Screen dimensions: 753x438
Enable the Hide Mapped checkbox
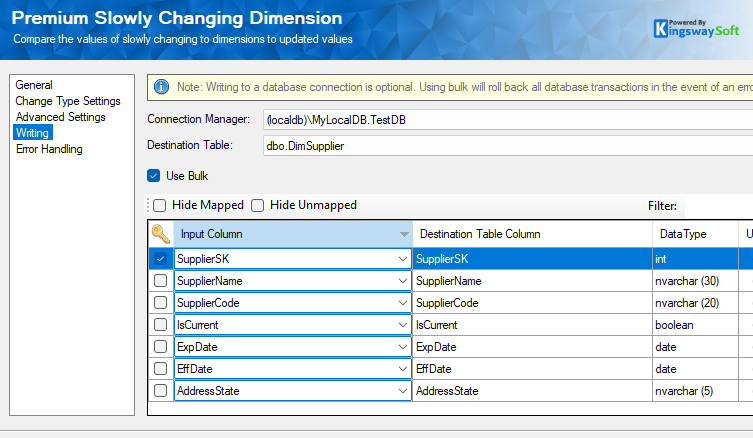tap(160, 205)
